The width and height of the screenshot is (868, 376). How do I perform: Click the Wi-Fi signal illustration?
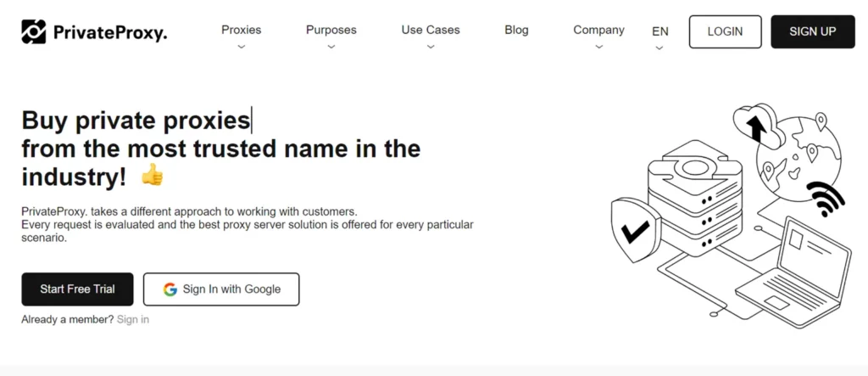click(x=826, y=198)
